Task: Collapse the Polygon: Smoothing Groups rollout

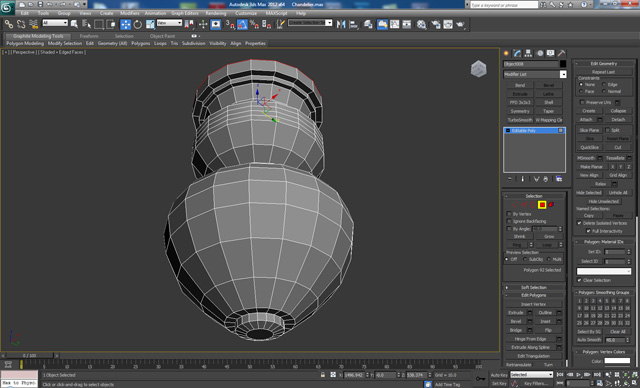Action: click(604, 293)
